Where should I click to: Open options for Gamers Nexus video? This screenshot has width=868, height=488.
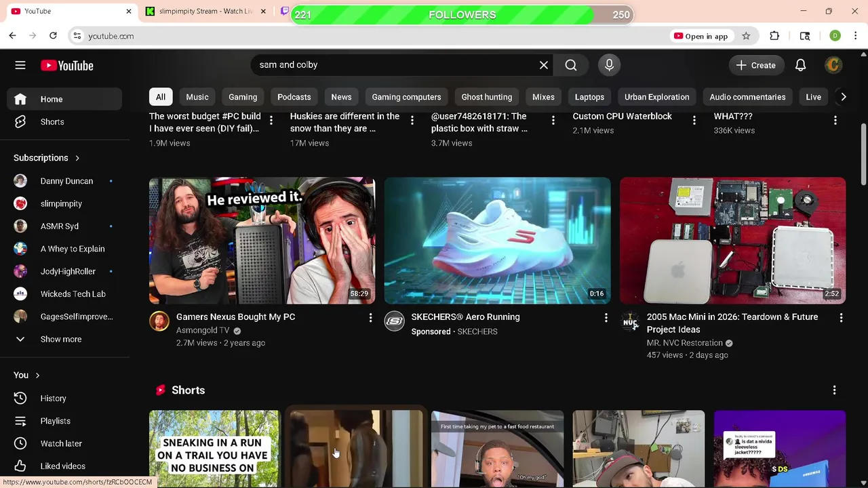tap(370, 317)
